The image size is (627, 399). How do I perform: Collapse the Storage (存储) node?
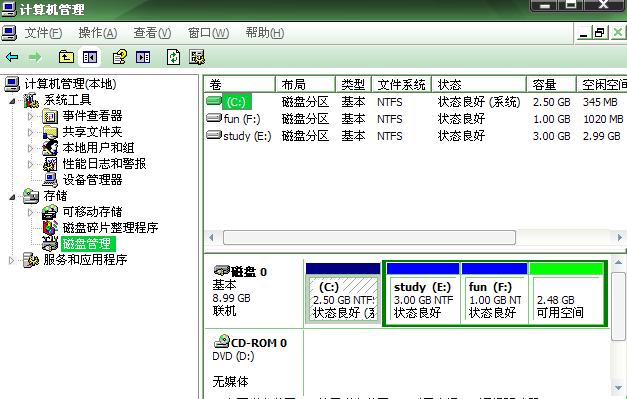(x=12, y=197)
